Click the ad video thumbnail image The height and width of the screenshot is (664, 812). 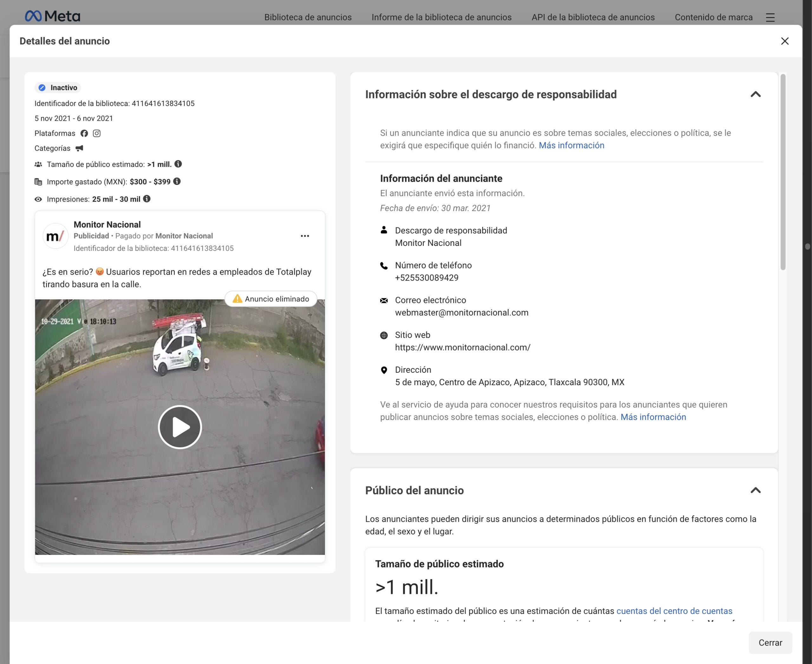point(180,427)
